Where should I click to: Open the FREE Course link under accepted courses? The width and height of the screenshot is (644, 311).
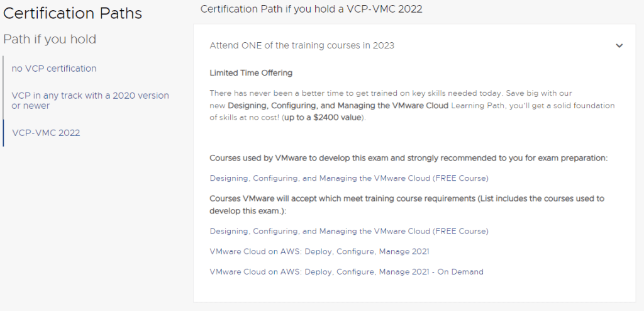pos(348,231)
